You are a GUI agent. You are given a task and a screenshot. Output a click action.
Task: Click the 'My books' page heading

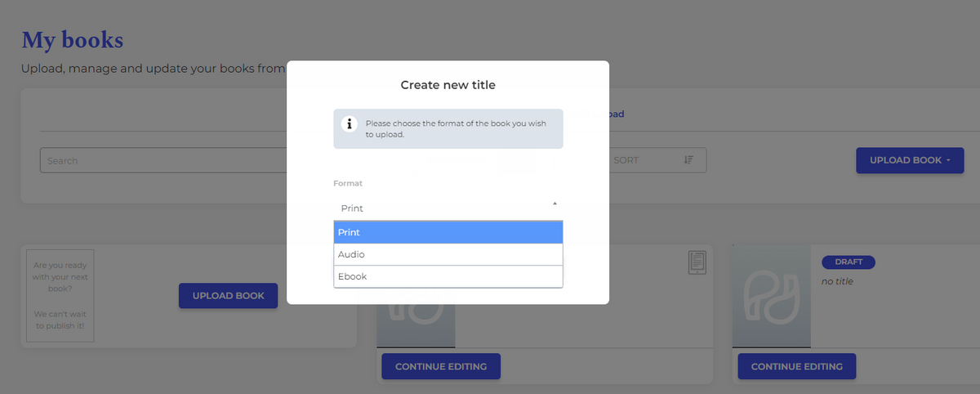click(x=73, y=39)
